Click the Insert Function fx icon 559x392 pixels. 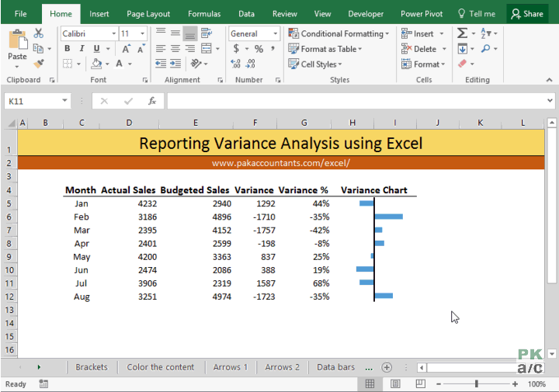(152, 101)
